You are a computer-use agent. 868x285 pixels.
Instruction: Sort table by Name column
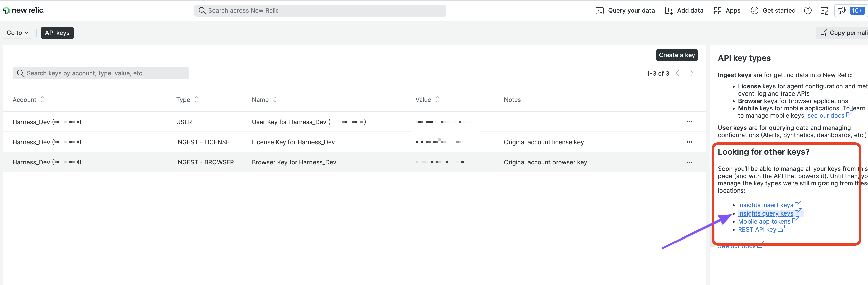coord(264,99)
